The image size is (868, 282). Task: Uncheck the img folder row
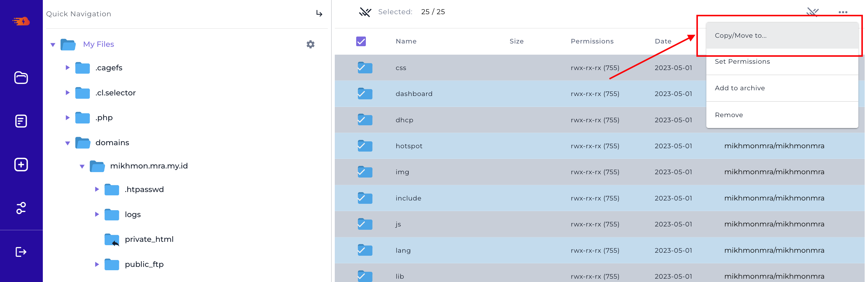coord(365,172)
